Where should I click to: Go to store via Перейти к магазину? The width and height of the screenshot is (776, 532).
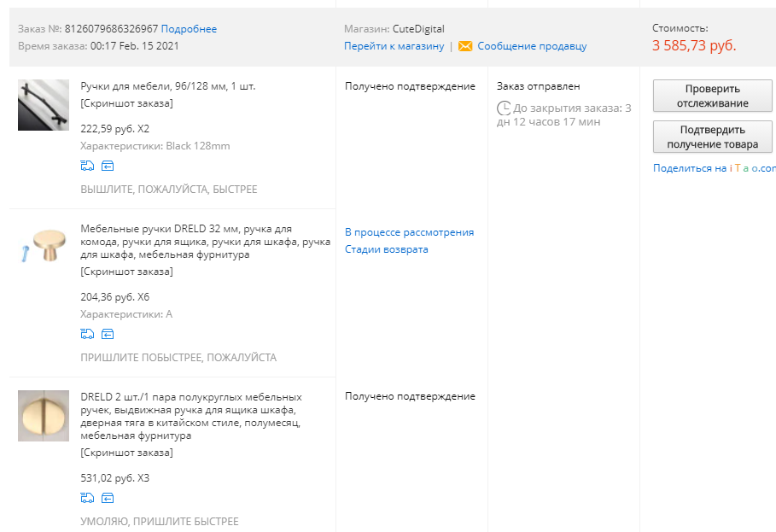pyautogui.click(x=394, y=46)
